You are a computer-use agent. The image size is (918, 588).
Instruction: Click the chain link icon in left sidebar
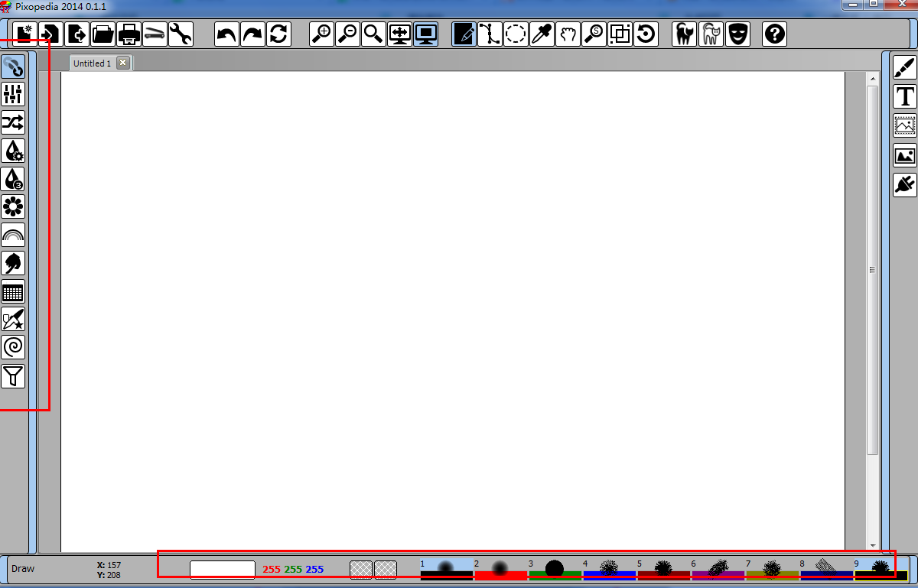click(13, 67)
